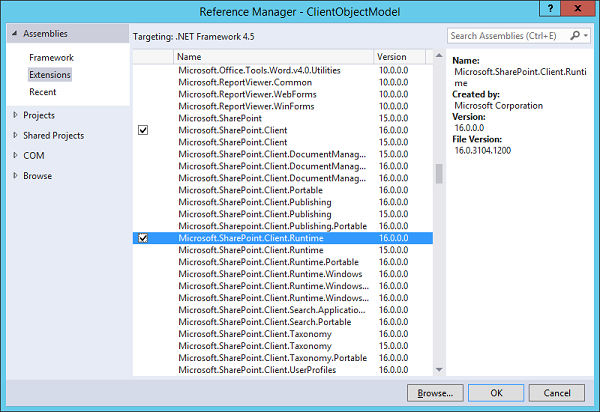Select Microsoft.SharePoint.Client version 15.0.0.0 row
The width and height of the screenshot is (600, 412).
click(x=283, y=142)
